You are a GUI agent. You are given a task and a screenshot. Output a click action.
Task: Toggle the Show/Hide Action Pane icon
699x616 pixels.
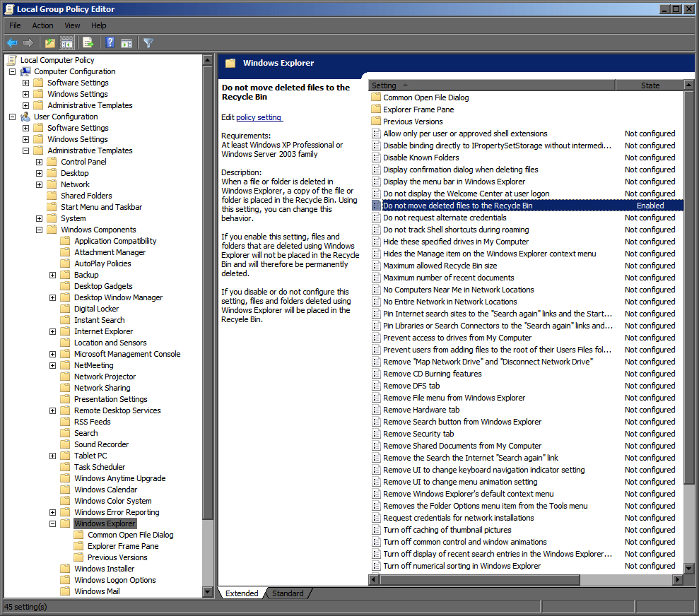(127, 43)
